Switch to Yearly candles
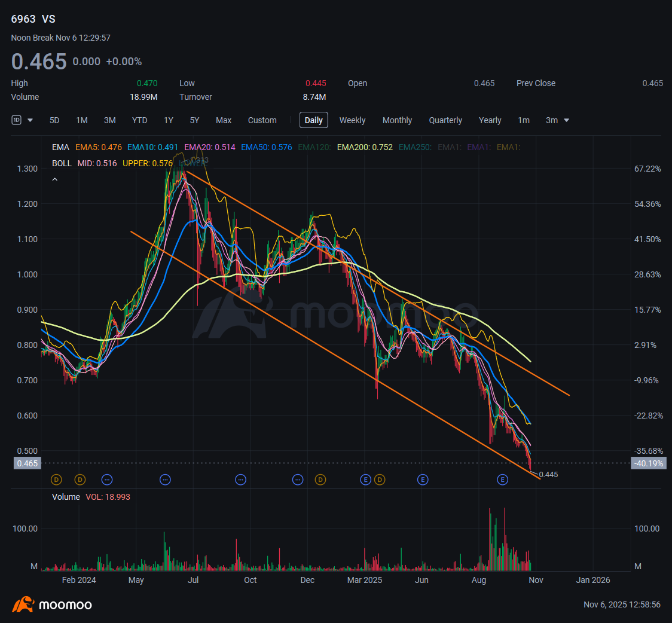The height and width of the screenshot is (623, 672). click(490, 120)
